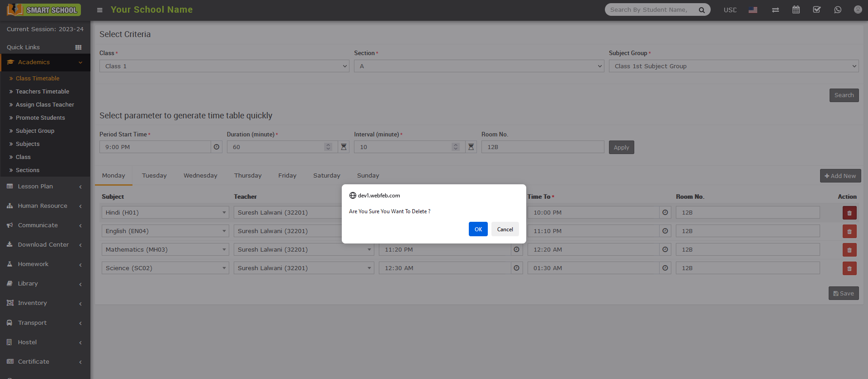Cancel the delete confirmation dialog
The height and width of the screenshot is (379, 868).
[x=505, y=229]
